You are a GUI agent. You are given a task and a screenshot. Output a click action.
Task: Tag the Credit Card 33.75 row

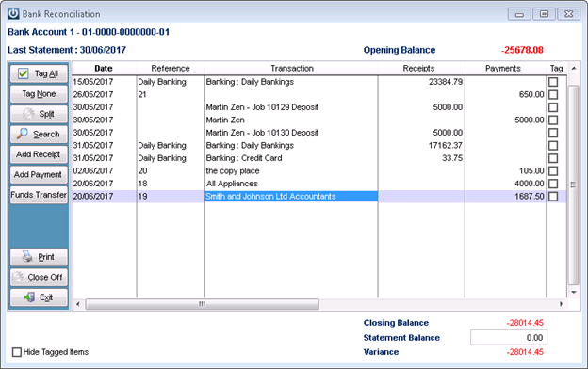(x=553, y=158)
